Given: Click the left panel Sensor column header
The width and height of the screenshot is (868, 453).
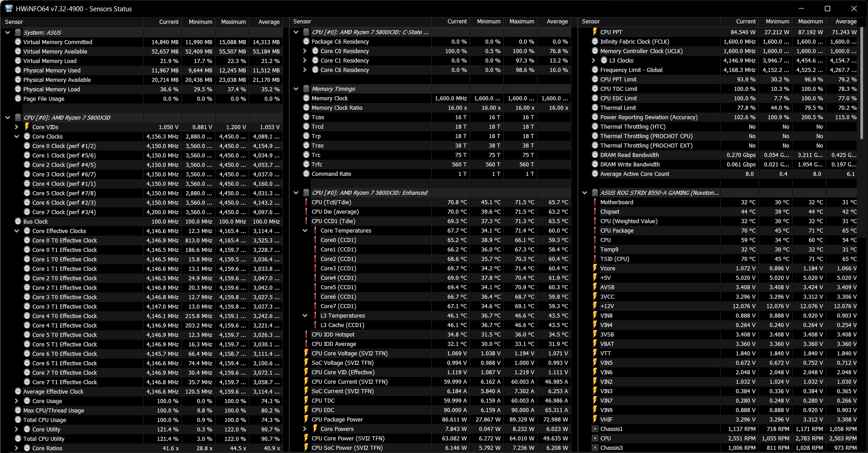Looking at the screenshot, I should [73, 22].
